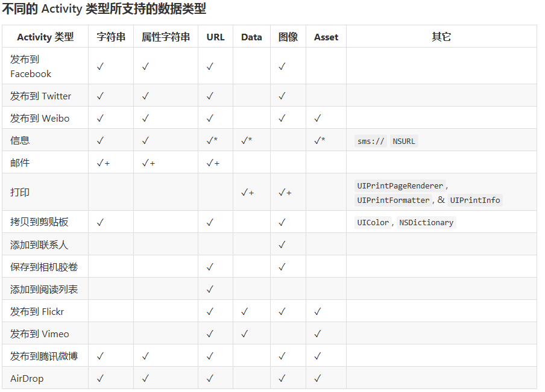Click the check mark in 拷贝到剪贴板 row's 图像 column

click(282, 222)
